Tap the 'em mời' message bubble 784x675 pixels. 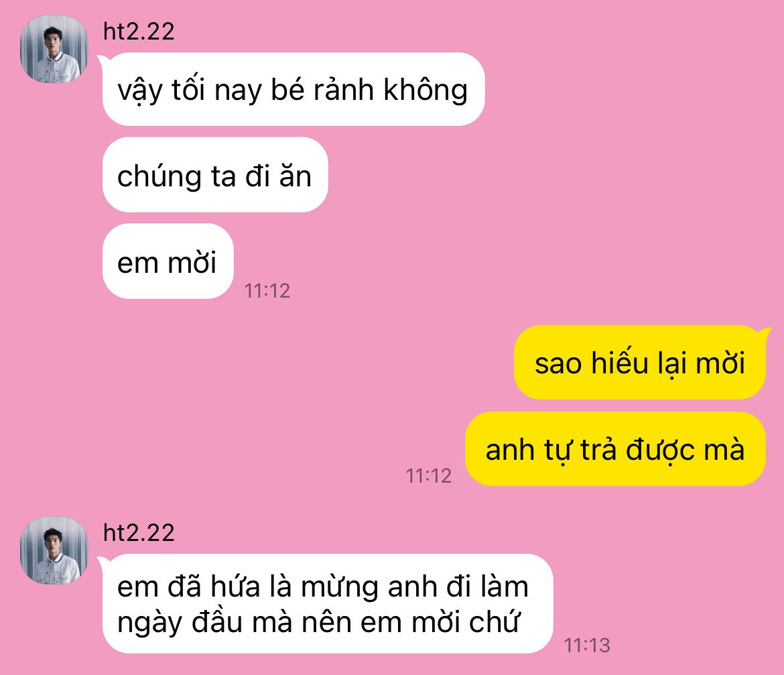pos(168,261)
